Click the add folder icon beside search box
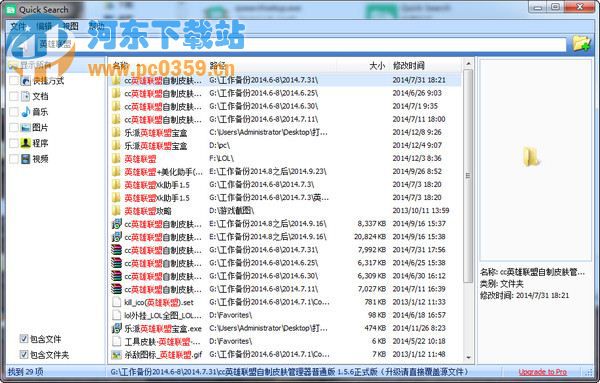 [581, 43]
